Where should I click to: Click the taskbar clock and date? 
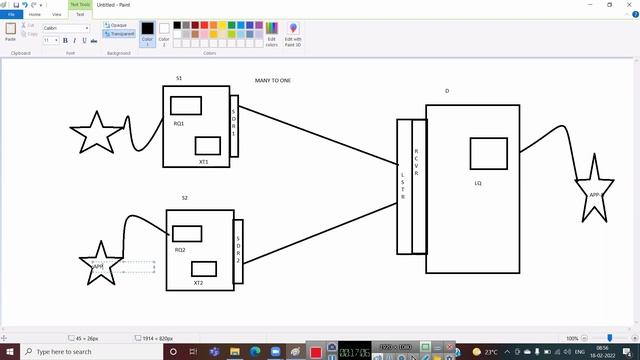click(x=602, y=351)
